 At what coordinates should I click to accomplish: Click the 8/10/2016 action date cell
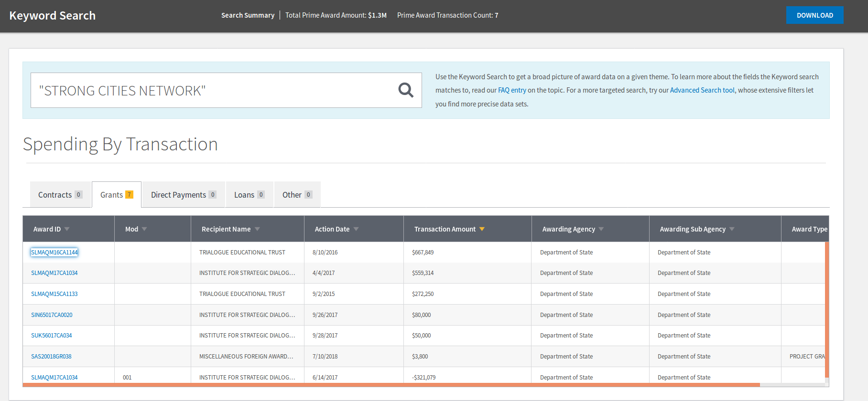point(354,253)
